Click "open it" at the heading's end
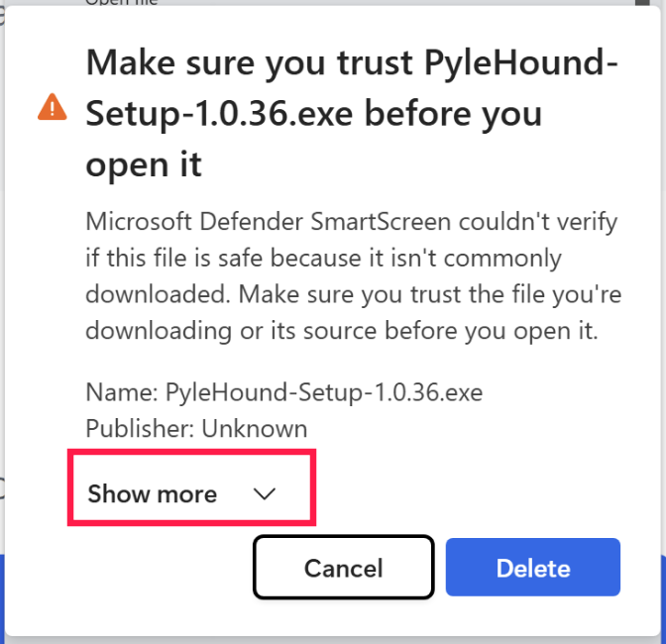The height and width of the screenshot is (644, 666). tap(144, 163)
